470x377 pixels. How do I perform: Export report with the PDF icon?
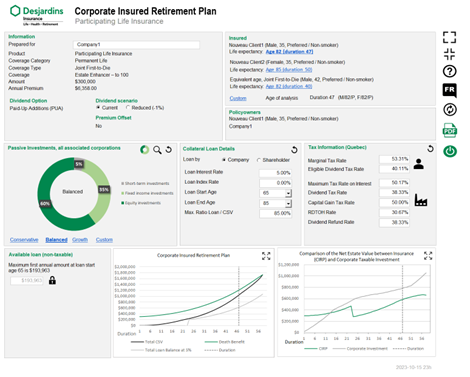click(x=450, y=130)
